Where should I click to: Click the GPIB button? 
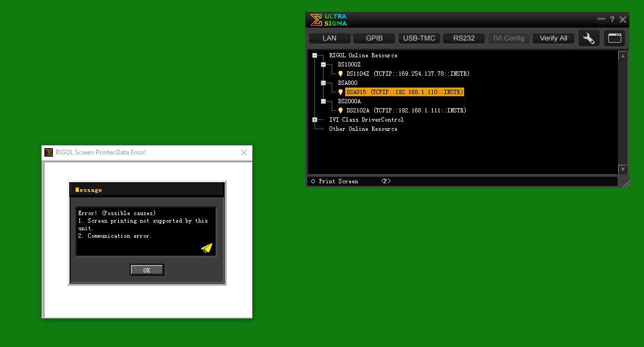[x=374, y=38]
